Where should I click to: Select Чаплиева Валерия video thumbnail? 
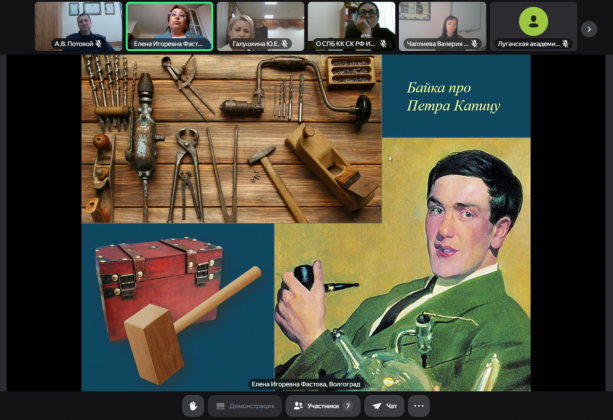[x=442, y=25]
